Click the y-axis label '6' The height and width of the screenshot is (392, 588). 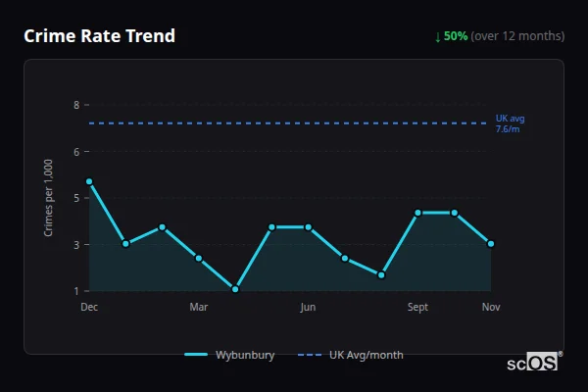pyautogui.click(x=76, y=152)
